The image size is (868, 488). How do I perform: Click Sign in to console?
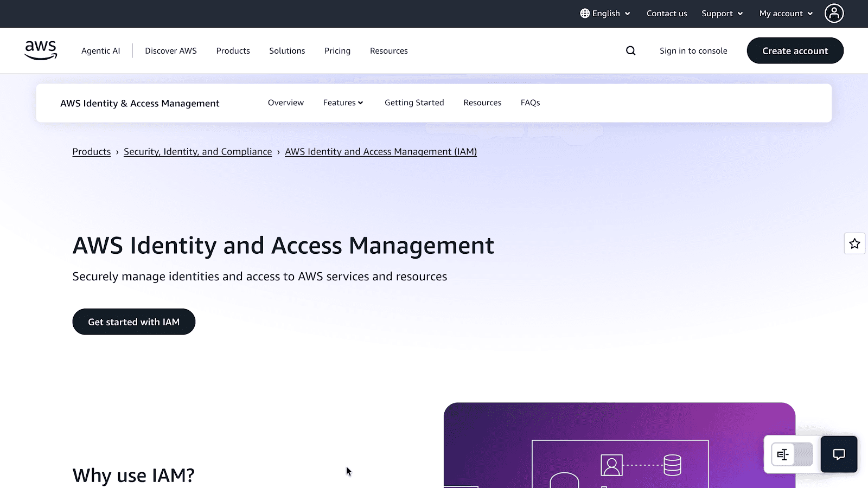click(x=693, y=50)
